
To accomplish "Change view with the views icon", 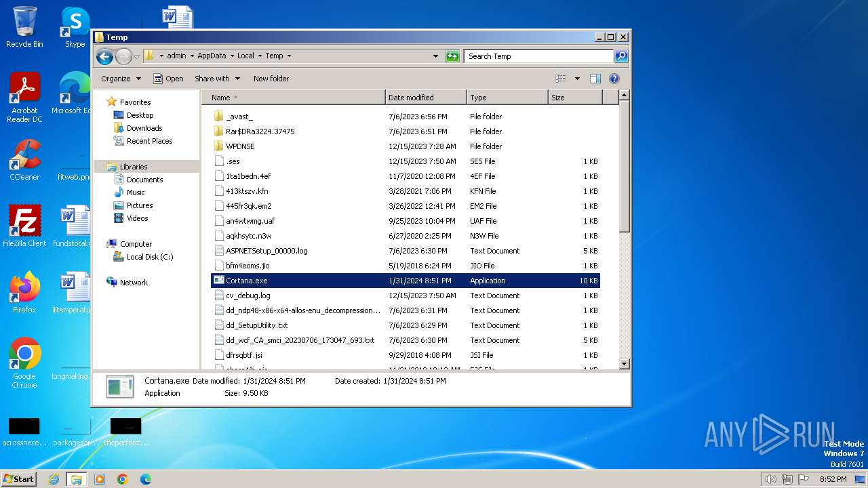I will [x=561, y=79].
